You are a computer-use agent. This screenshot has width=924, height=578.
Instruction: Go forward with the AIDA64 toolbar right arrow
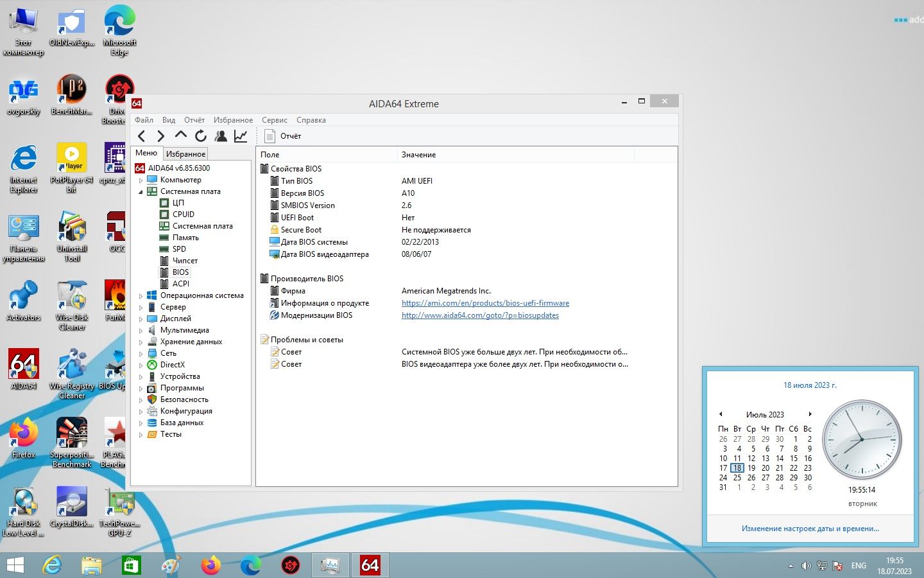[161, 136]
